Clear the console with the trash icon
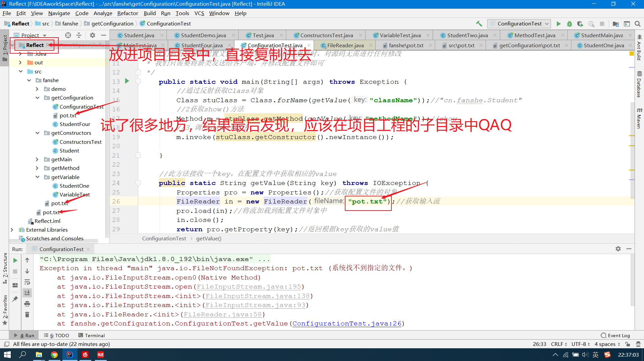Screen dimensions: 644x361 coord(27,314)
